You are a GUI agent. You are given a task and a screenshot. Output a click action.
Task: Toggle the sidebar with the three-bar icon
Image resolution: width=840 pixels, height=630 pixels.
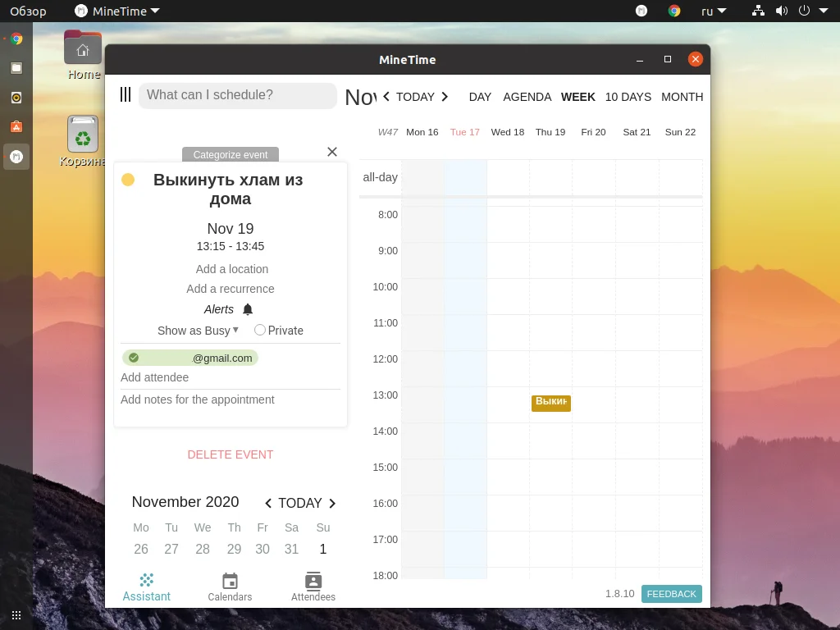pyautogui.click(x=126, y=95)
